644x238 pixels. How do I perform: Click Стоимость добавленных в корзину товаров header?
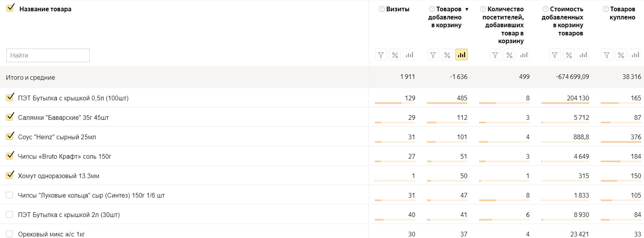pyautogui.click(x=562, y=21)
